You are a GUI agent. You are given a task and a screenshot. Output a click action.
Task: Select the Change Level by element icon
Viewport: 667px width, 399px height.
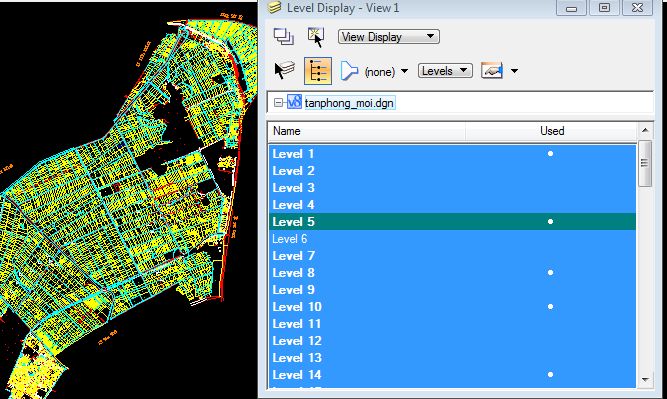[x=316, y=37]
